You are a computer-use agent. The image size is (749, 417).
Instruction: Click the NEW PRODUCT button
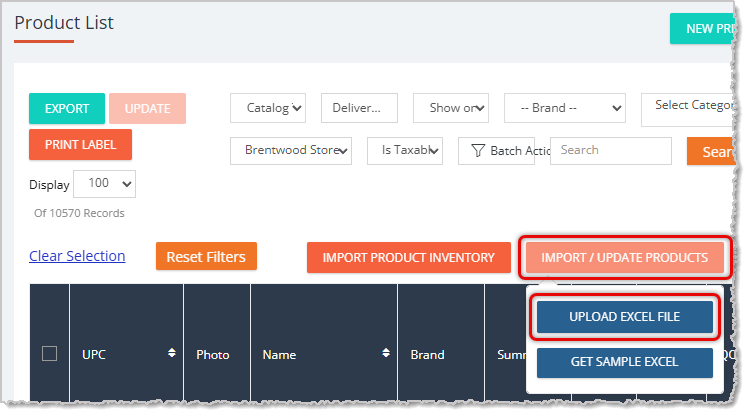point(702,29)
